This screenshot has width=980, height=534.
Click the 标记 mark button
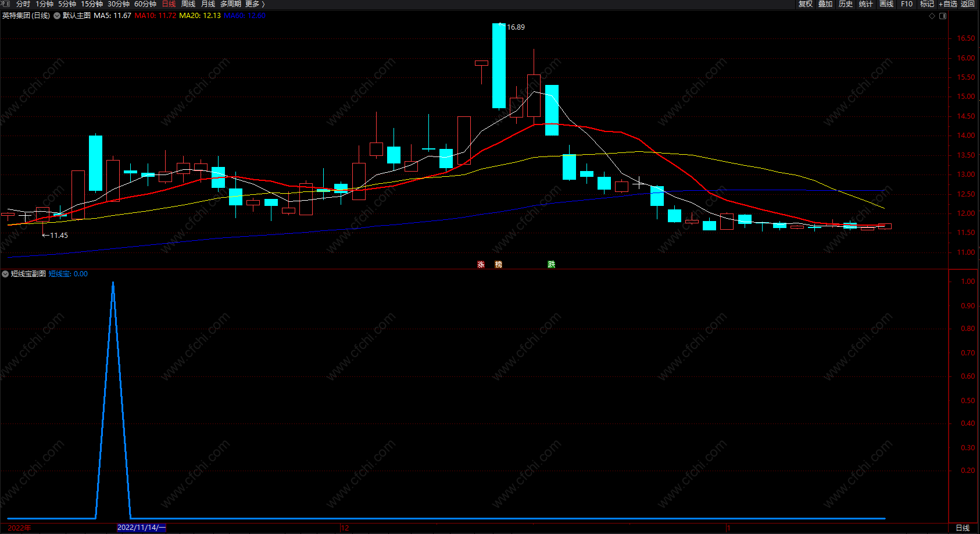pyautogui.click(x=927, y=4)
